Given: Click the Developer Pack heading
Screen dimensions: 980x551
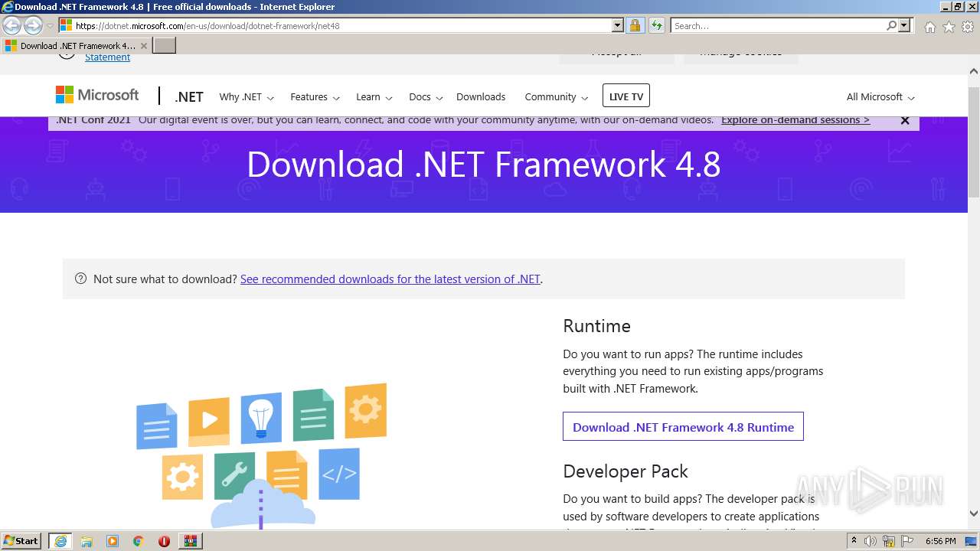Looking at the screenshot, I should pos(626,471).
